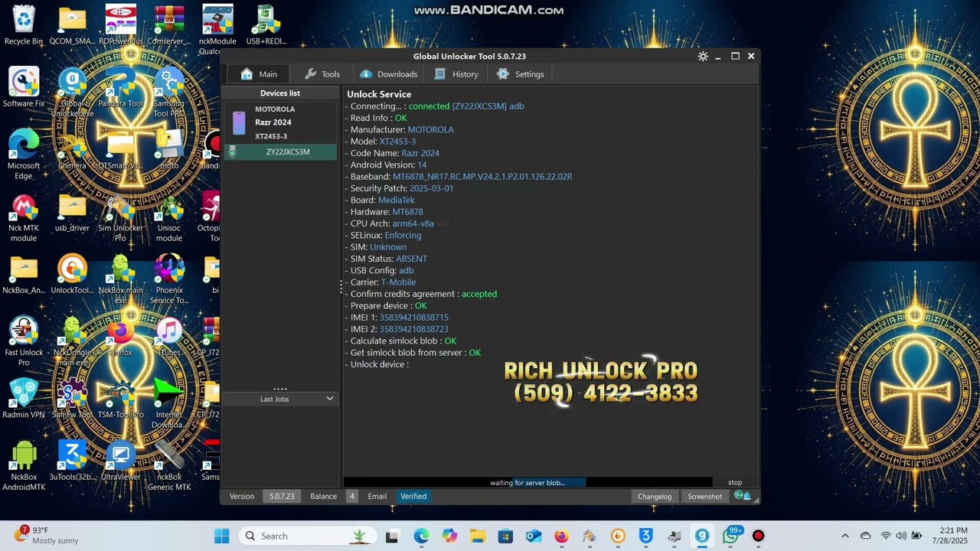The width and height of the screenshot is (980, 551).
Task: Open Radmin VPN desktop icon
Action: tap(24, 399)
